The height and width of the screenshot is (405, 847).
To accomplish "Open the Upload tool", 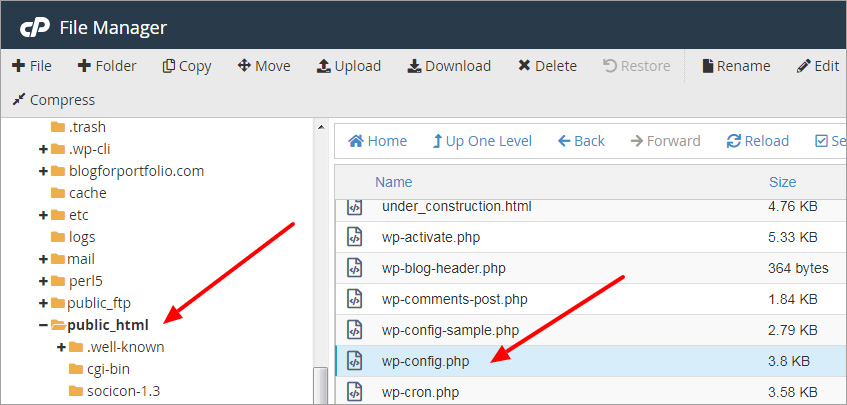I will tap(348, 66).
